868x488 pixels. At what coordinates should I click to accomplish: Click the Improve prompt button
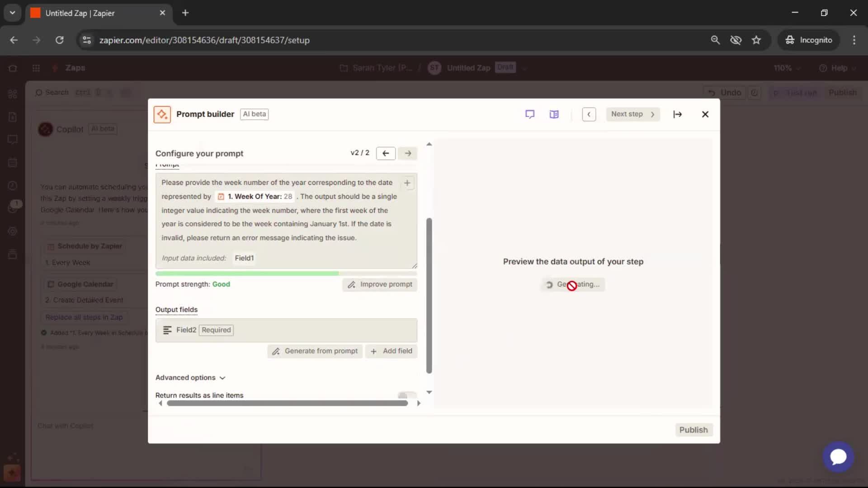380,284
